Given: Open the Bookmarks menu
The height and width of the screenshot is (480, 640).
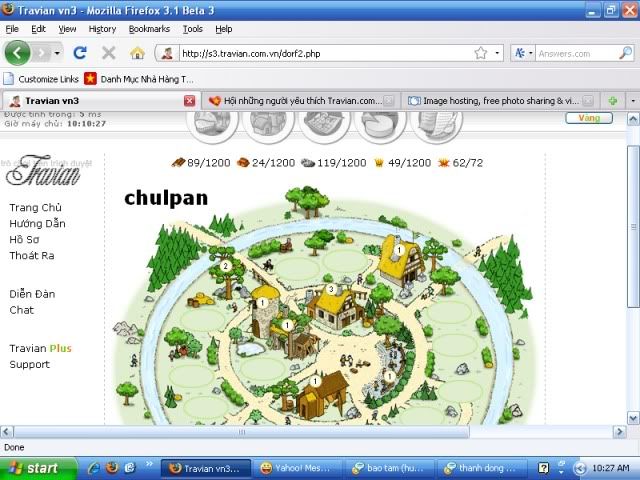Looking at the screenshot, I should 149,29.
